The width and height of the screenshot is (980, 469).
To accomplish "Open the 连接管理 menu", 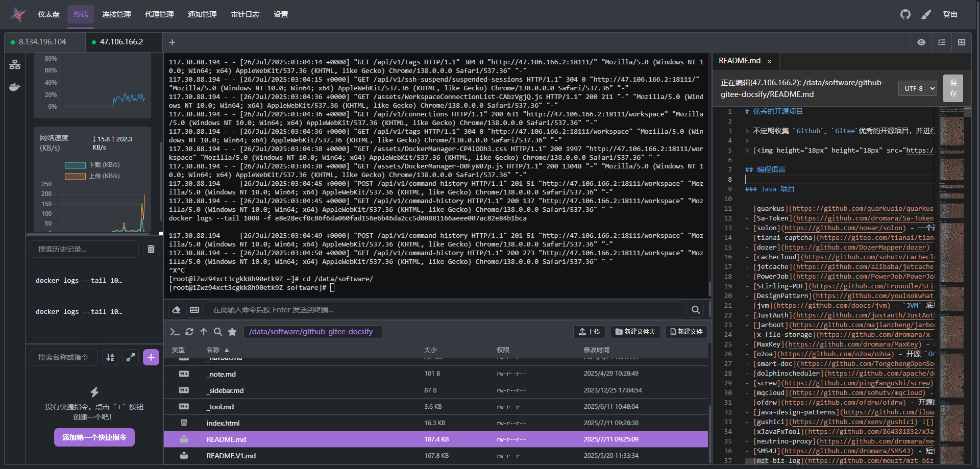I will (116, 14).
